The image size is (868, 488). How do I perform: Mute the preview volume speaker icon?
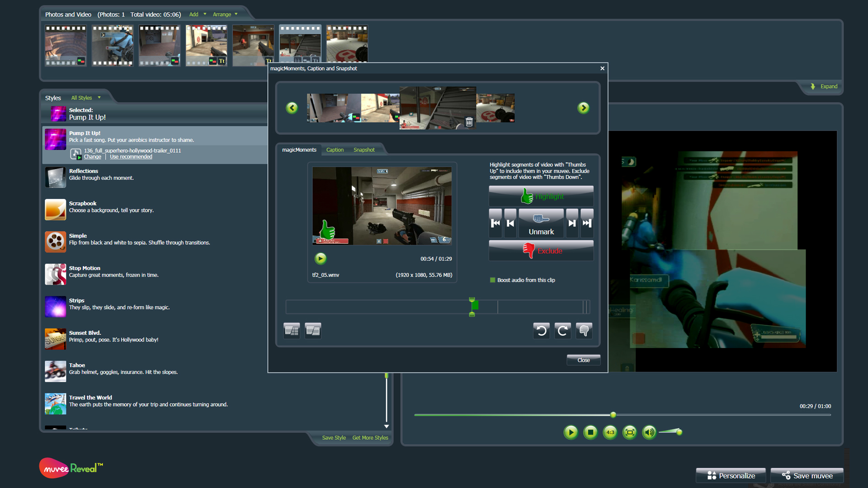pos(649,432)
